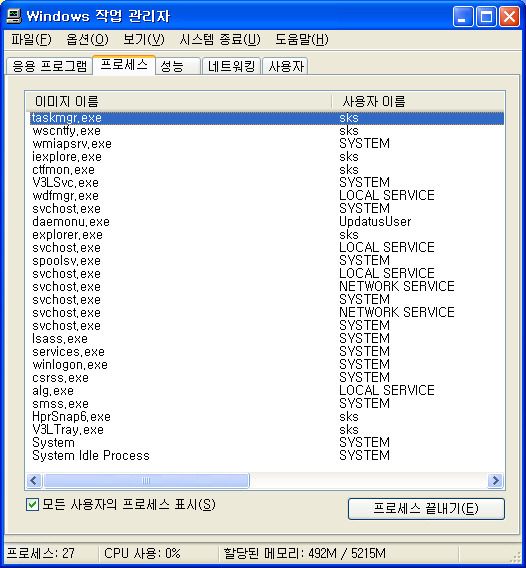Viewport: 526px width, 568px height.
Task: Select the V3LSvc.exe process row
Action: coord(267,183)
